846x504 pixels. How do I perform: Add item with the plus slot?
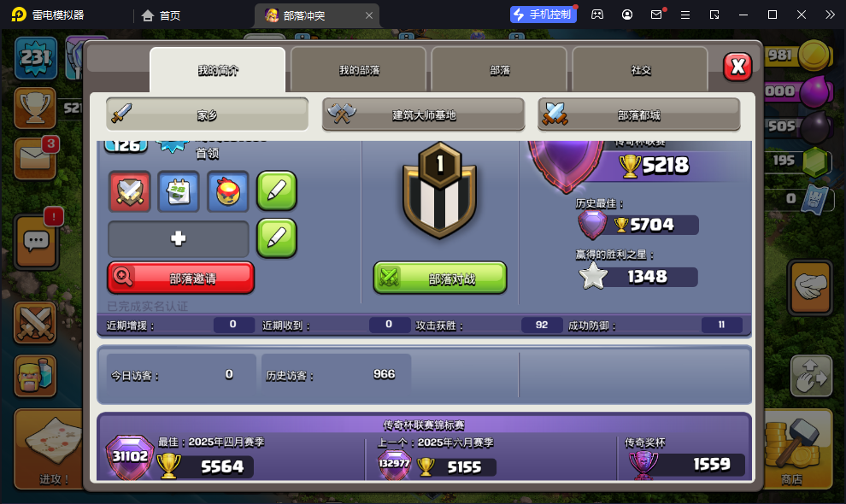click(x=178, y=238)
